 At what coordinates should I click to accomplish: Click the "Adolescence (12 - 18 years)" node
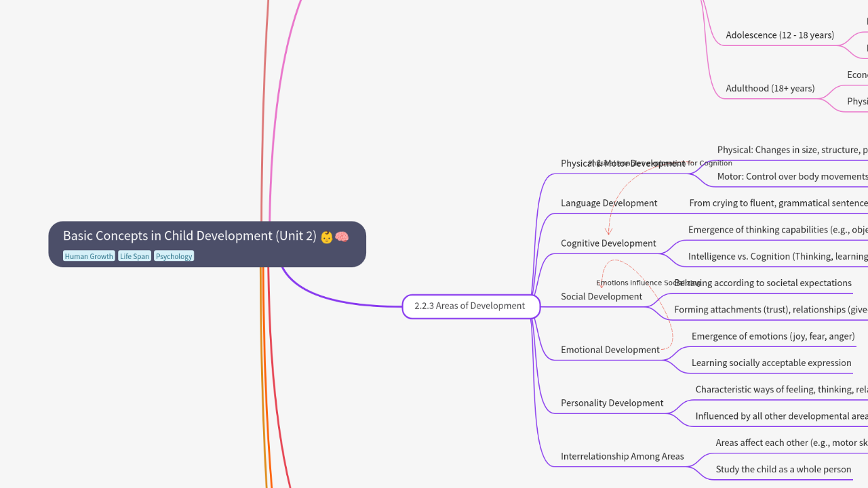tap(781, 35)
